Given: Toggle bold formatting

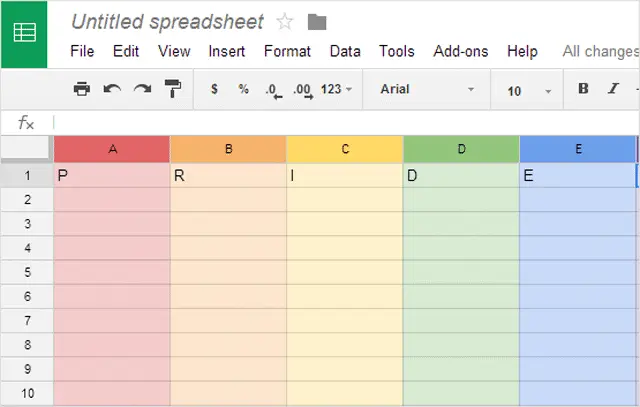Looking at the screenshot, I should (x=583, y=90).
